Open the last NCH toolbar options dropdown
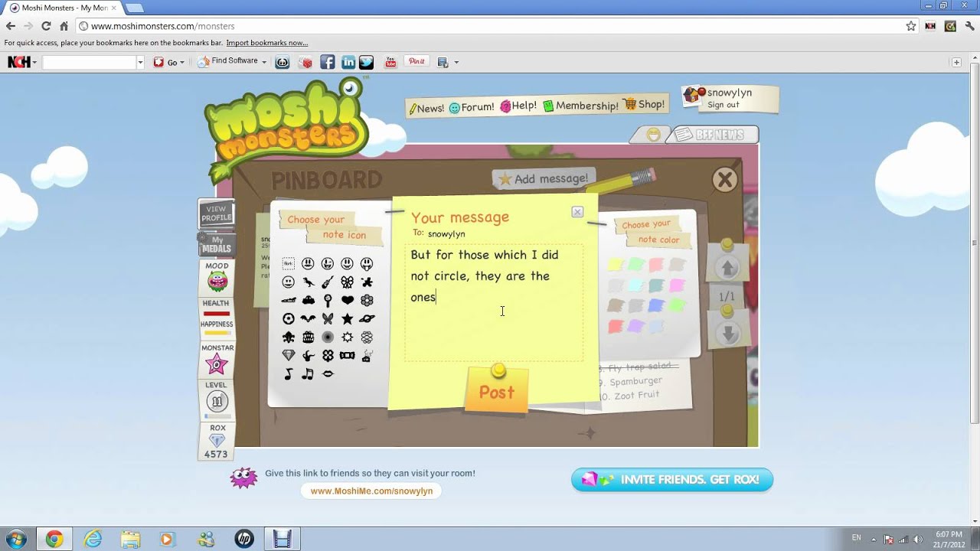980x551 pixels. pos(456,63)
